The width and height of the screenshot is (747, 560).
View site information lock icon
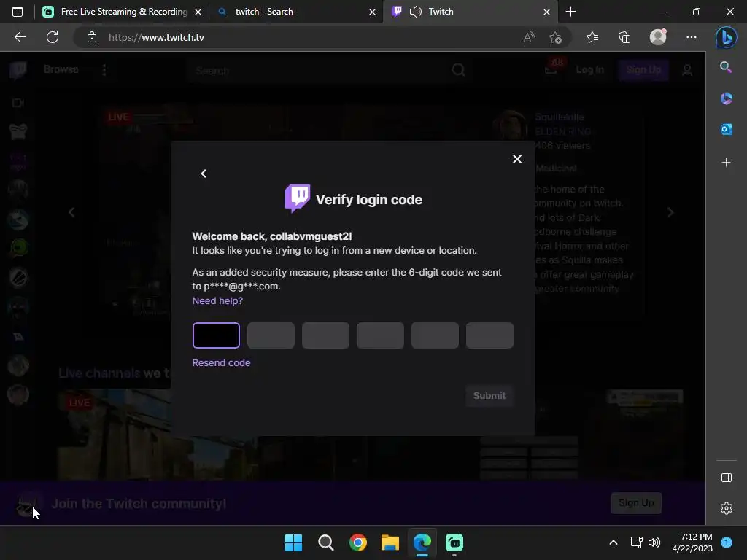(91, 37)
